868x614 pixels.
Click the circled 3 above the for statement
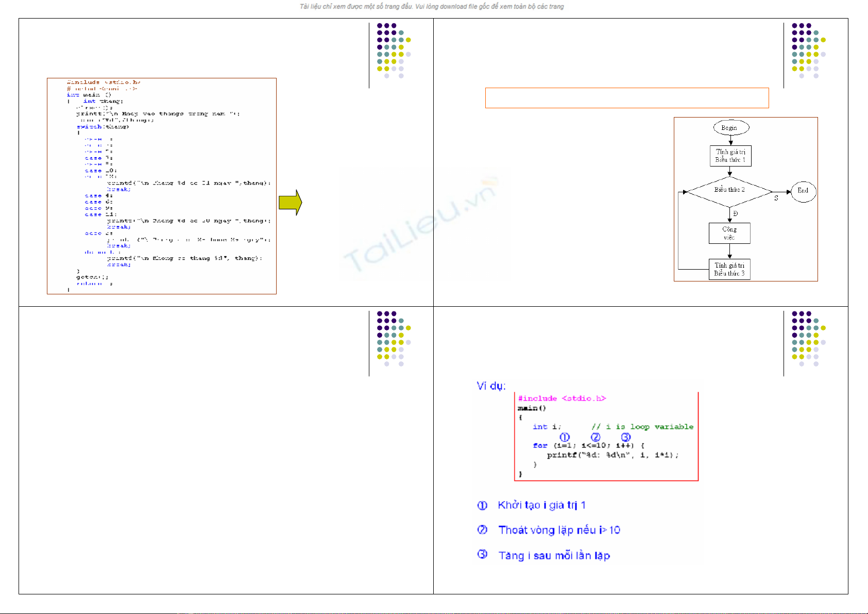pyautogui.click(x=625, y=437)
